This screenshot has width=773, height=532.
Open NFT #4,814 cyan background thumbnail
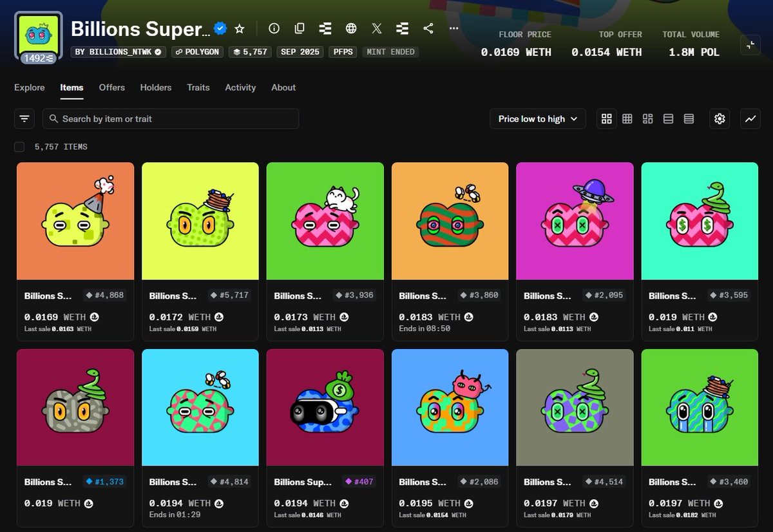pyautogui.click(x=200, y=408)
